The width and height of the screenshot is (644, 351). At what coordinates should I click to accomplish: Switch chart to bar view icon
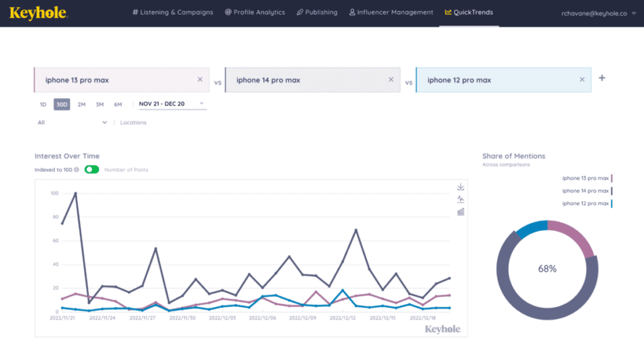pyautogui.click(x=461, y=212)
